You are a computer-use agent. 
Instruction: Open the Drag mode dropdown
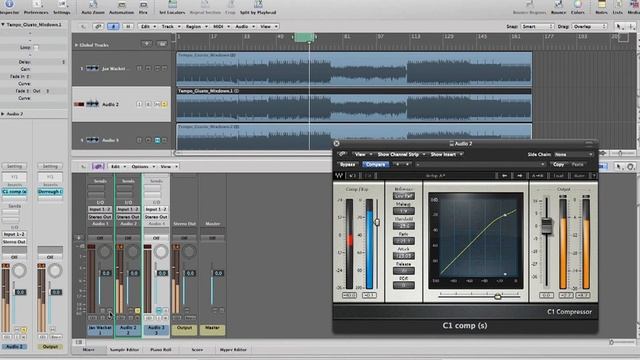click(590, 27)
